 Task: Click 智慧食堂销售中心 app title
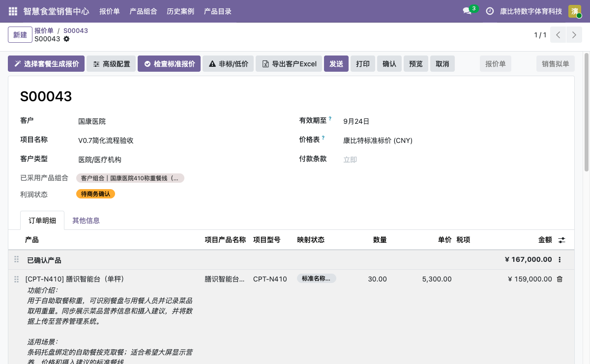pyautogui.click(x=56, y=11)
